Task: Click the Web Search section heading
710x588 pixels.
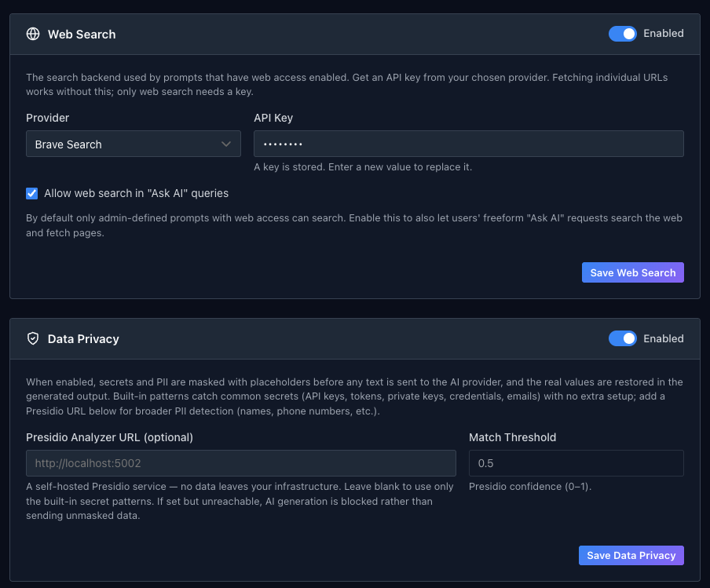Action: 82,35
